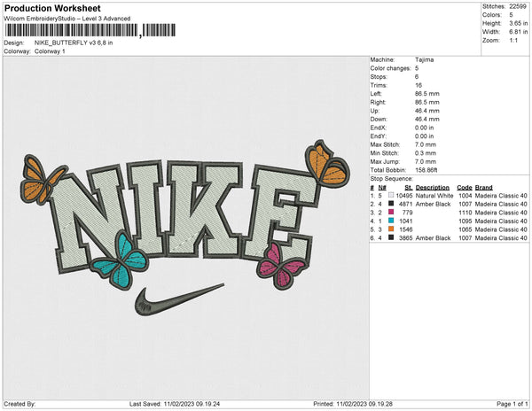This screenshot has height=411, width=532.
Task: Click the Max Jump label
Action: click(385, 161)
